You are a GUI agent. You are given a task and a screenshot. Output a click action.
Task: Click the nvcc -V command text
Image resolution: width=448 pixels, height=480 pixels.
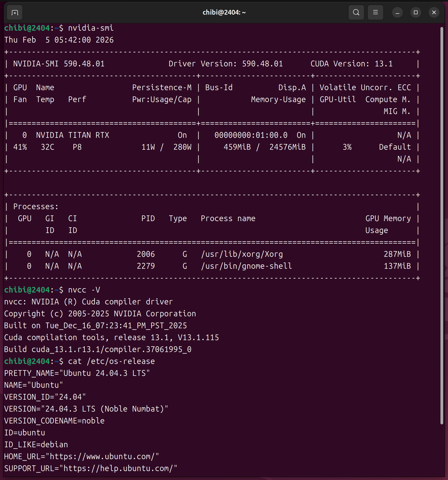[x=84, y=290]
